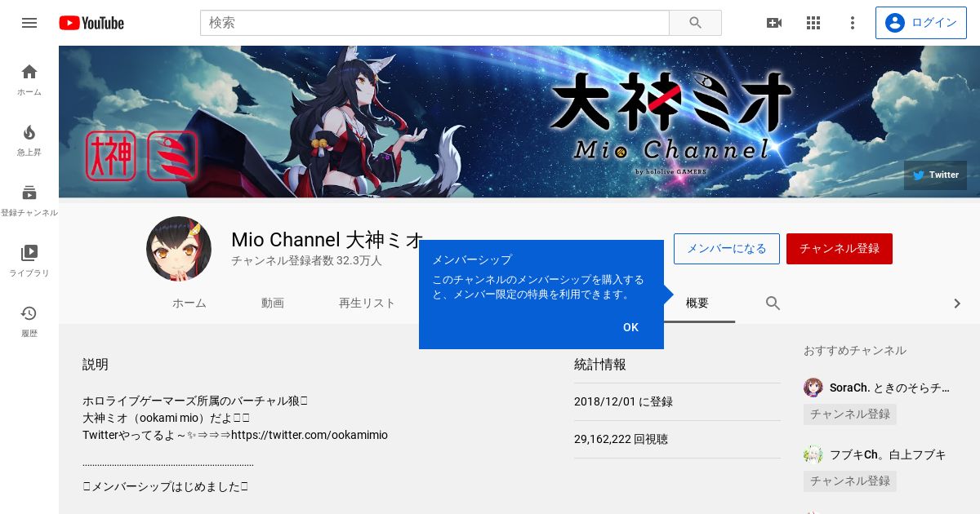Click the search magnifier button
980x514 pixels.
(695, 23)
